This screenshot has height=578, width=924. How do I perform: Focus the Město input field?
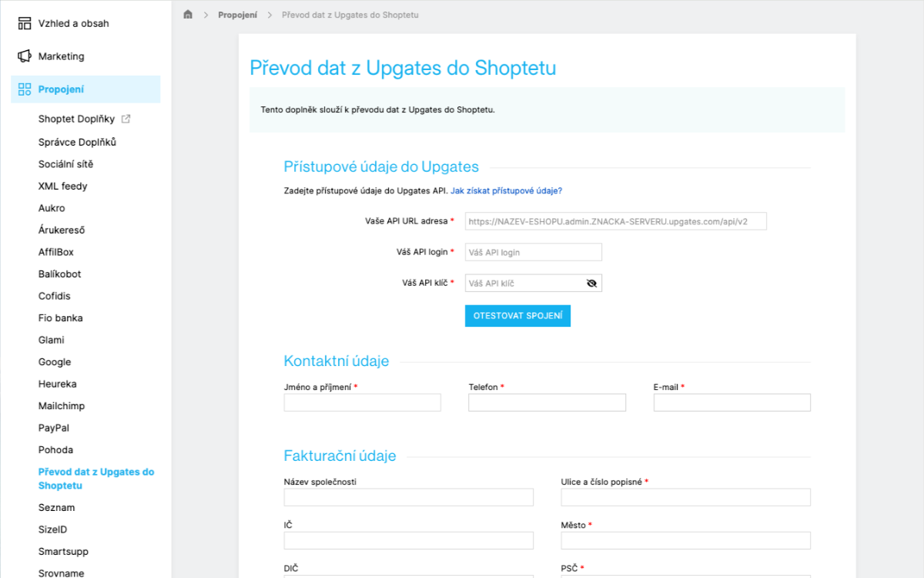click(686, 540)
